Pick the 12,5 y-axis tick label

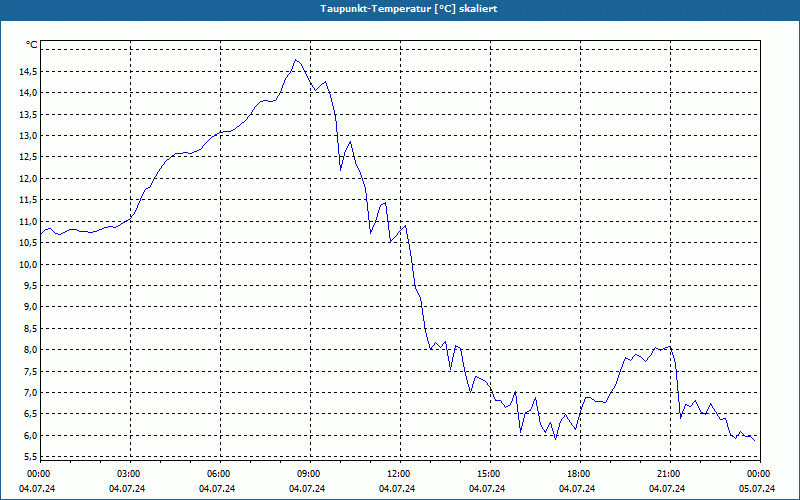pos(28,157)
